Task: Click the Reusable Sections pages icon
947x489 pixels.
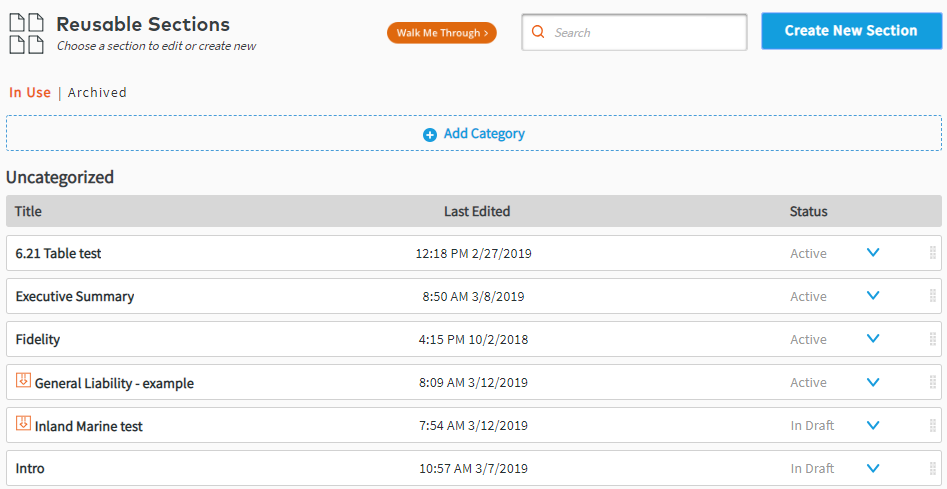Action: tap(27, 32)
